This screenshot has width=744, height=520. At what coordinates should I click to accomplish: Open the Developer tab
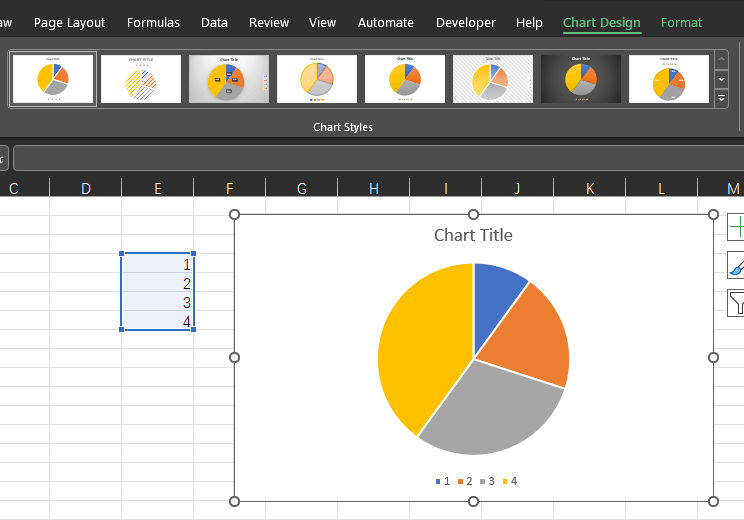pos(465,23)
